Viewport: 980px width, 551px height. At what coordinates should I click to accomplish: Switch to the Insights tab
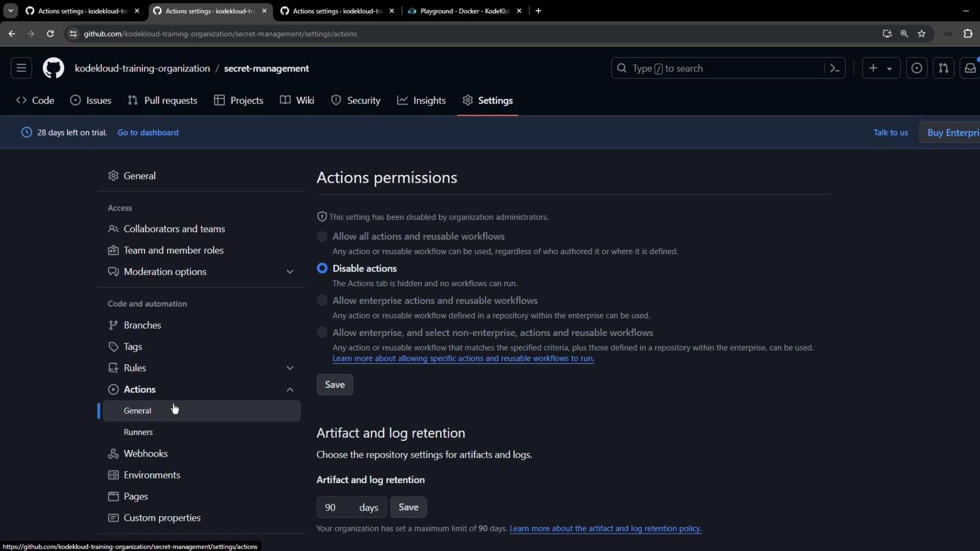pyautogui.click(x=422, y=101)
